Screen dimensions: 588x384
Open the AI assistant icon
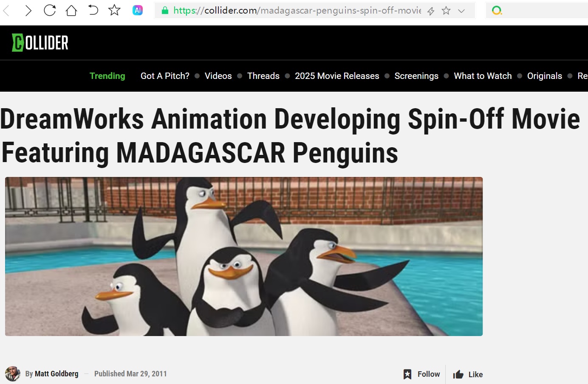pyautogui.click(x=138, y=10)
